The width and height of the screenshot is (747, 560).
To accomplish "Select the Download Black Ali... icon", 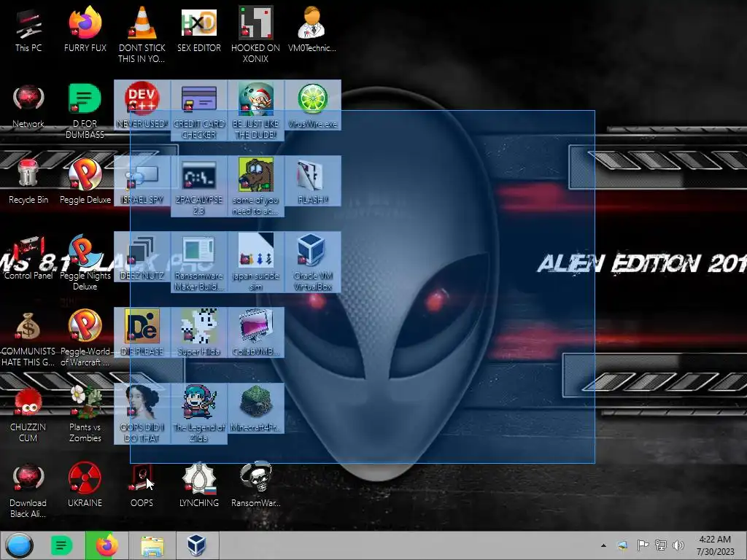I will (x=28, y=489).
